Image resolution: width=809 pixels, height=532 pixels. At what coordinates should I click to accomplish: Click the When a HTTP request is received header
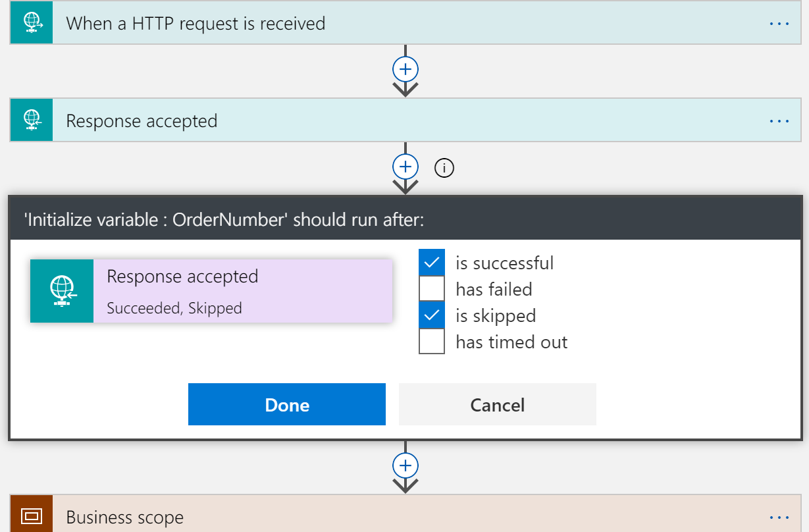(196, 22)
